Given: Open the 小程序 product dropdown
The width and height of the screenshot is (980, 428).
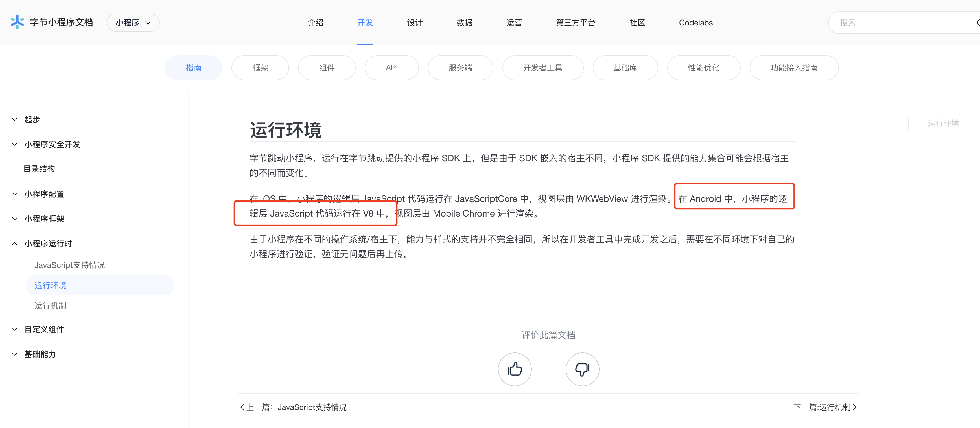Looking at the screenshot, I should click(x=133, y=23).
